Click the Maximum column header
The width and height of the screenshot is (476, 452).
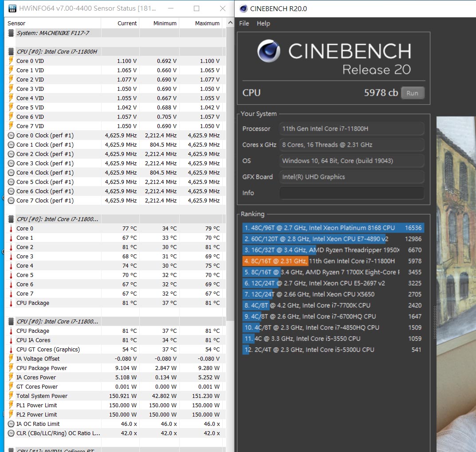[x=207, y=23]
